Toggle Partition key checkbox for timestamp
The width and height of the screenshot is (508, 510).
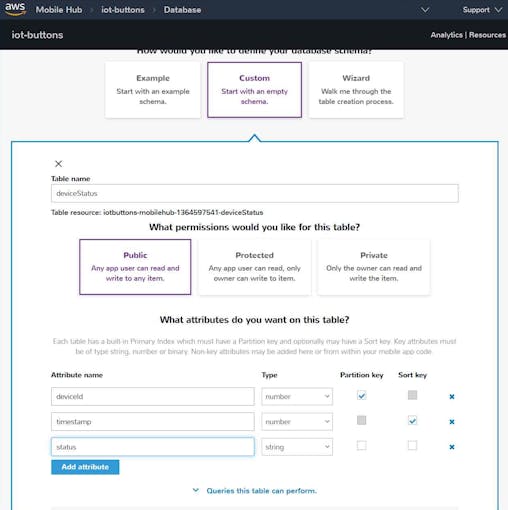(x=361, y=420)
